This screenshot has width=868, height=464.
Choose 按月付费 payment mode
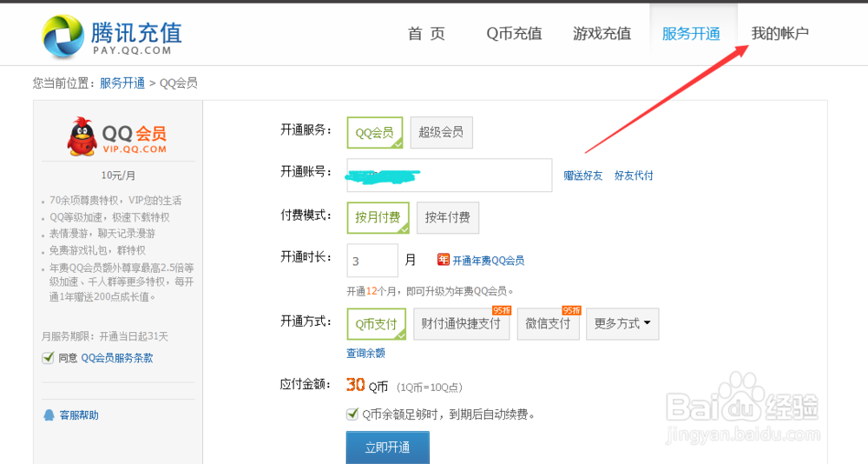coord(378,217)
